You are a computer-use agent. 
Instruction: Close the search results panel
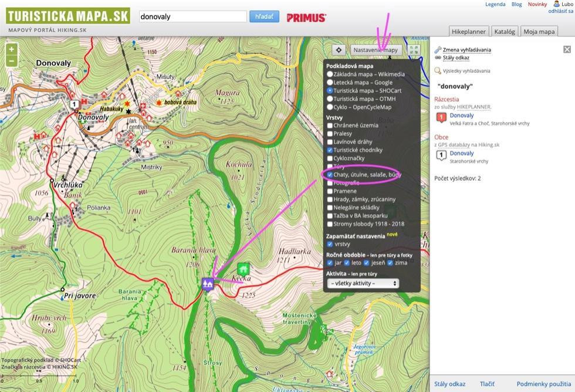tap(567, 50)
